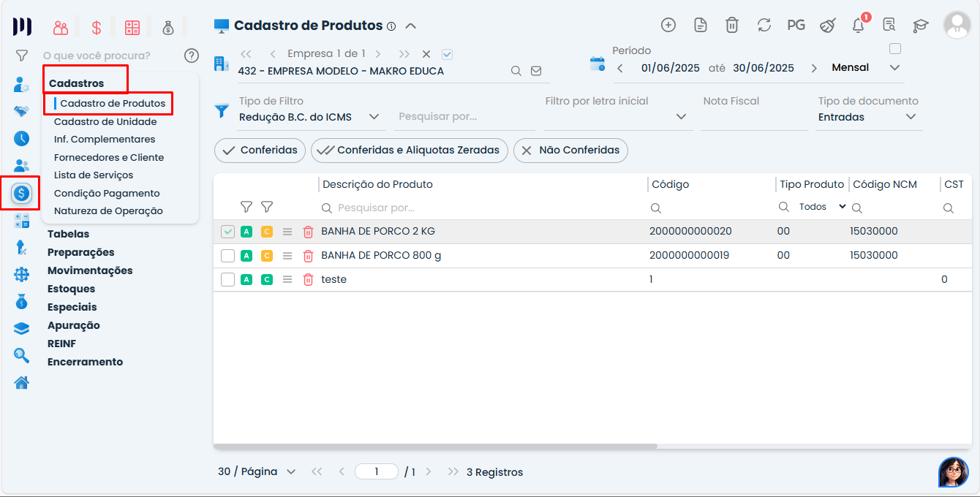Collapse the Cadastro de Produtos title chevron

pyautogui.click(x=411, y=26)
